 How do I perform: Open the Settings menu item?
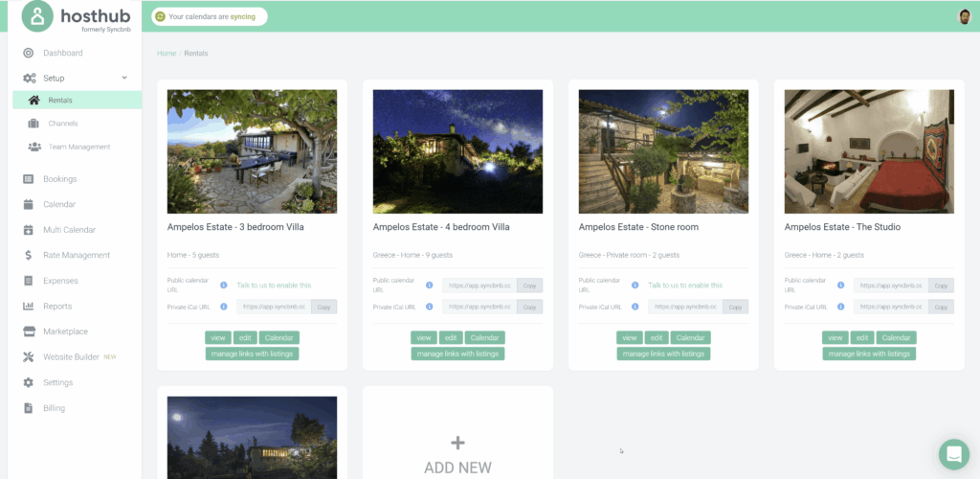pyautogui.click(x=57, y=382)
